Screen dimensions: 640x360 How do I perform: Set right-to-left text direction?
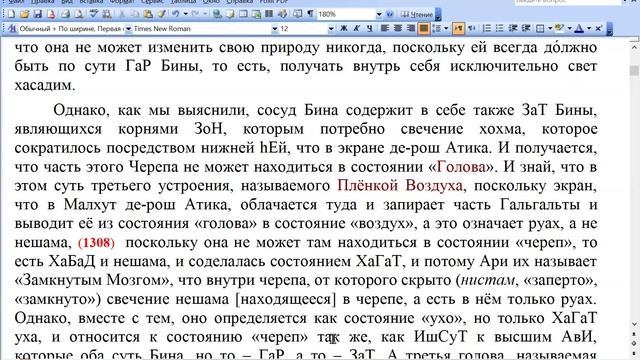pyautogui.click(x=471, y=28)
